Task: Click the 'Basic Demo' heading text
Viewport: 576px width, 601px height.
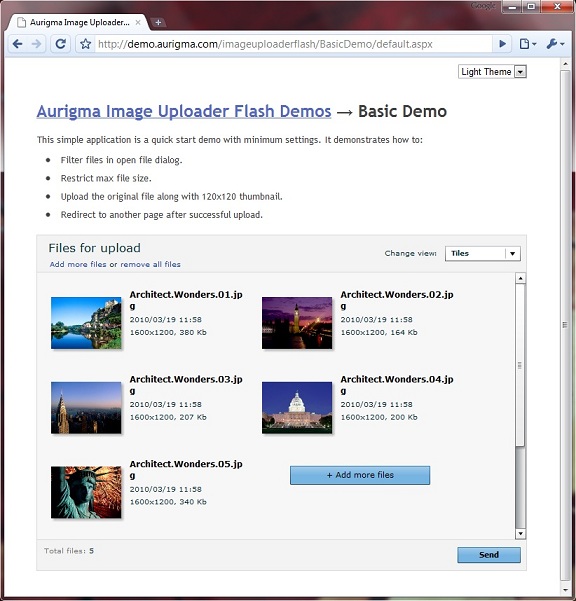Action: (402, 111)
